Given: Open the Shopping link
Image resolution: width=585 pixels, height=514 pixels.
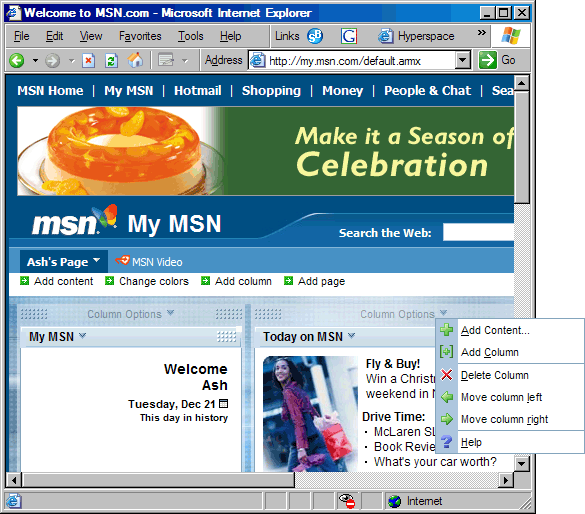Looking at the screenshot, I should (x=271, y=91).
